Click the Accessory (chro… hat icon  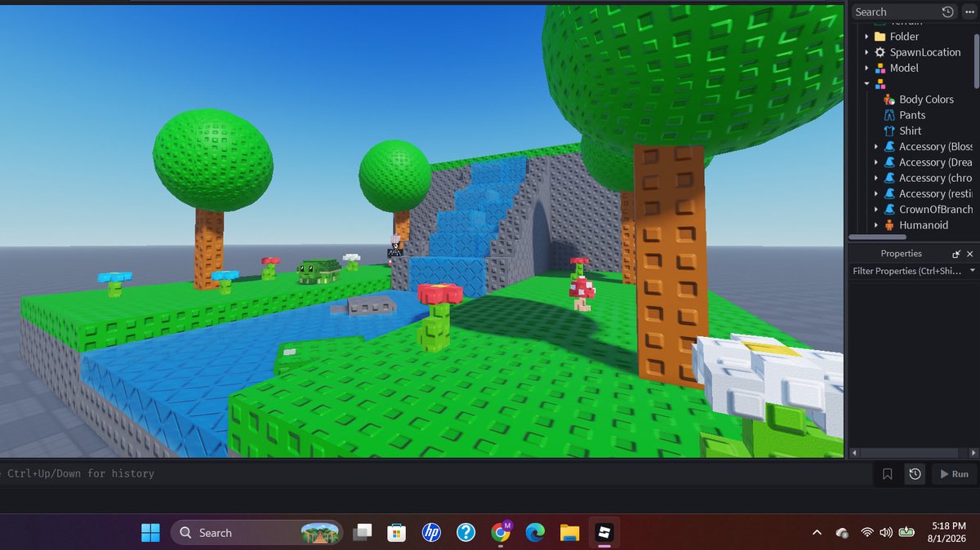889,178
